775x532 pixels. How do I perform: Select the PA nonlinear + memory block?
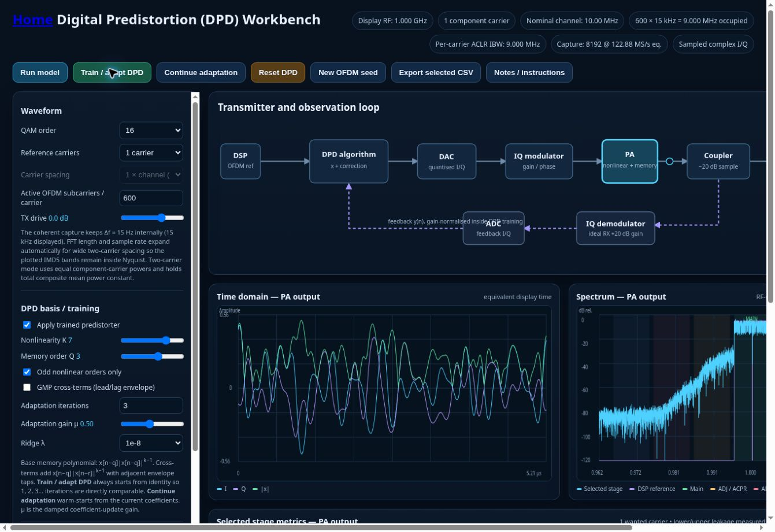(630, 161)
